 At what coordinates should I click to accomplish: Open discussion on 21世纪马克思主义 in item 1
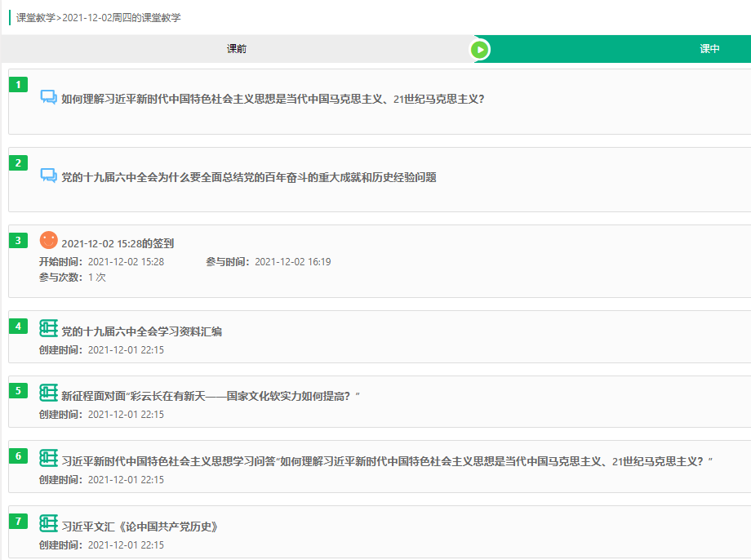pos(273,99)
